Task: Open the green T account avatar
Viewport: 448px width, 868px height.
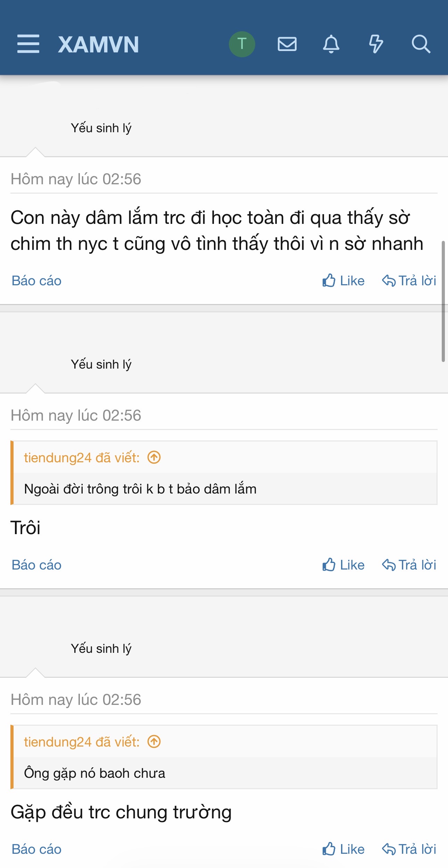Action: coord(242,44)
